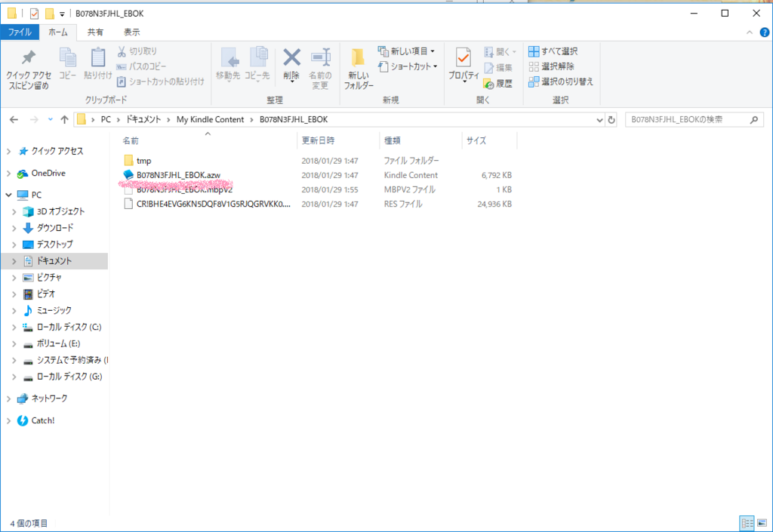This screenshot has height=532, width=773.
Task: Select Videos (ビデオ) in the sidebar
Action: coord(46,294)
